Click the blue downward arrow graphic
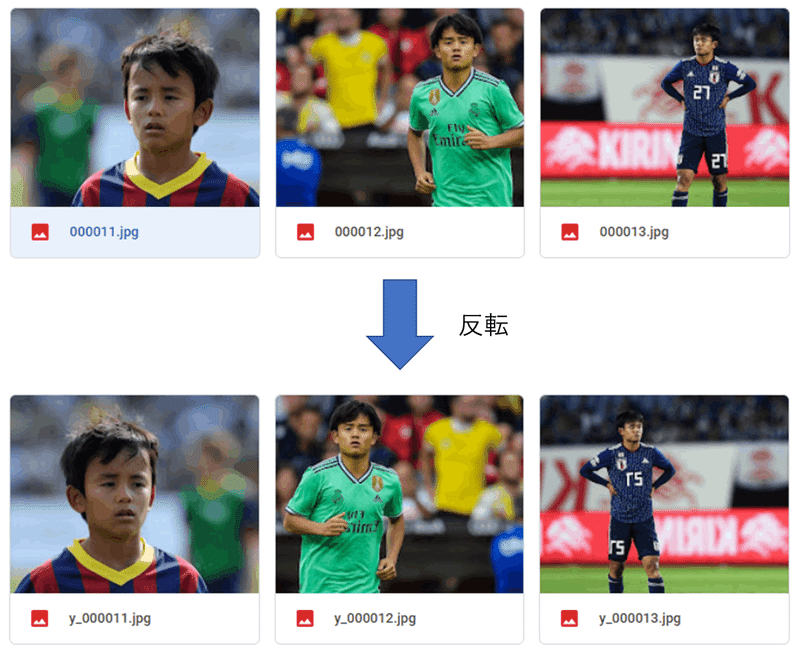 (400, 324)
